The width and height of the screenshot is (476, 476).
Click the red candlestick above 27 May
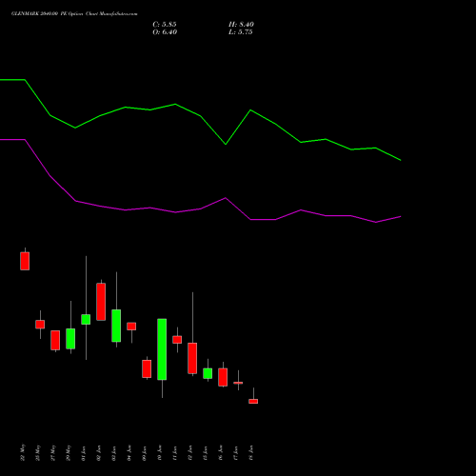55,340
